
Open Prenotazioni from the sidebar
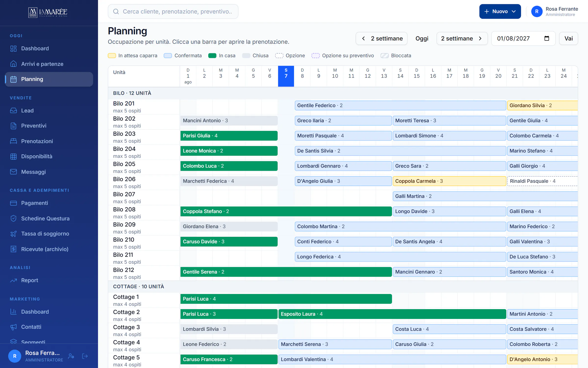click(x=49, y=141)
